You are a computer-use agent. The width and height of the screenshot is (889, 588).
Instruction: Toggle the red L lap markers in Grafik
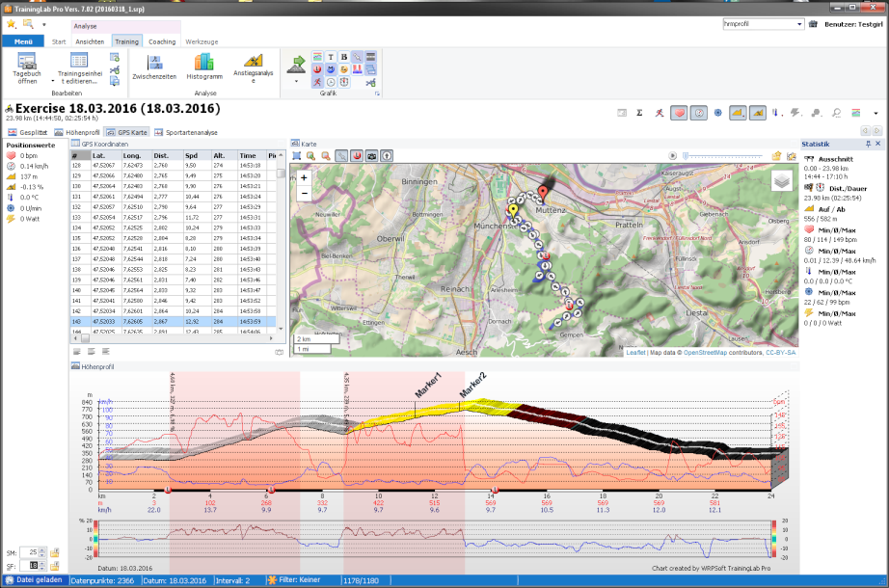point(317,69)
